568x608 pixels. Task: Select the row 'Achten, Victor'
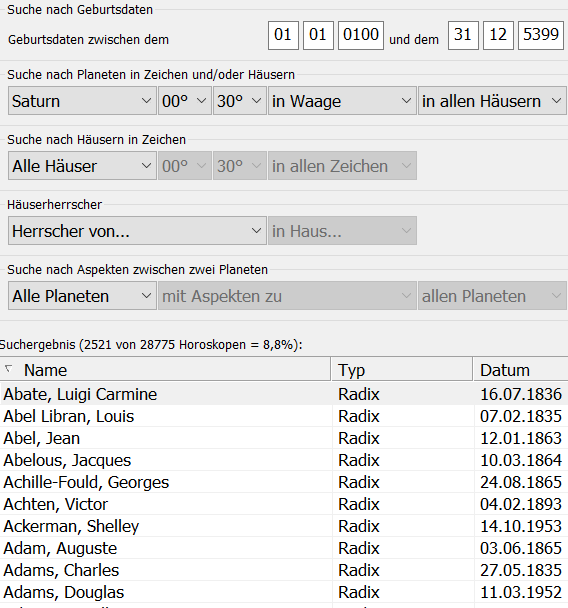click(284, 504)
